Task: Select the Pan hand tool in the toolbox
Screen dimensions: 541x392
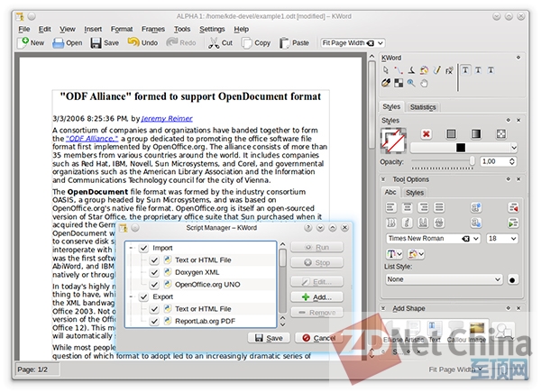Action: (424, 83)
